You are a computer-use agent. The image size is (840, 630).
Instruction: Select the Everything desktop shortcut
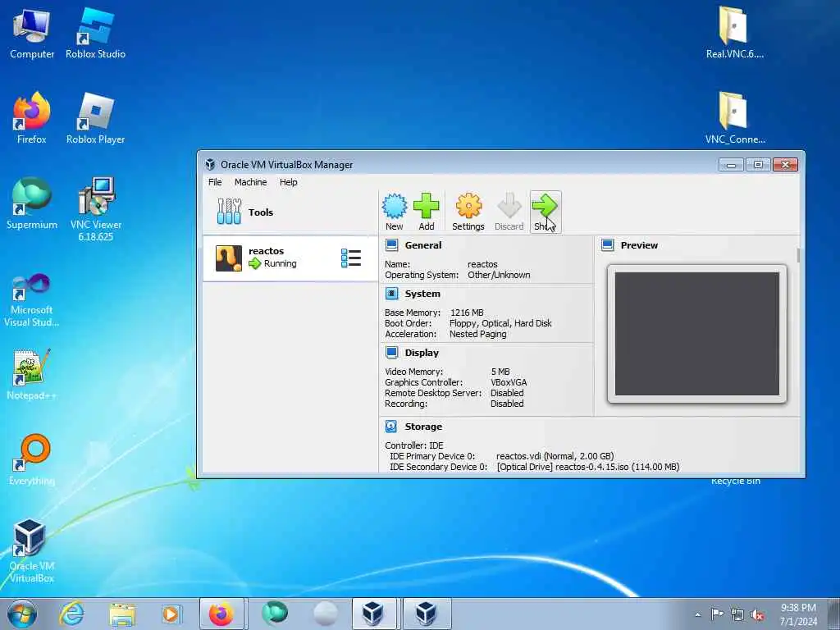tap(32, 459)
